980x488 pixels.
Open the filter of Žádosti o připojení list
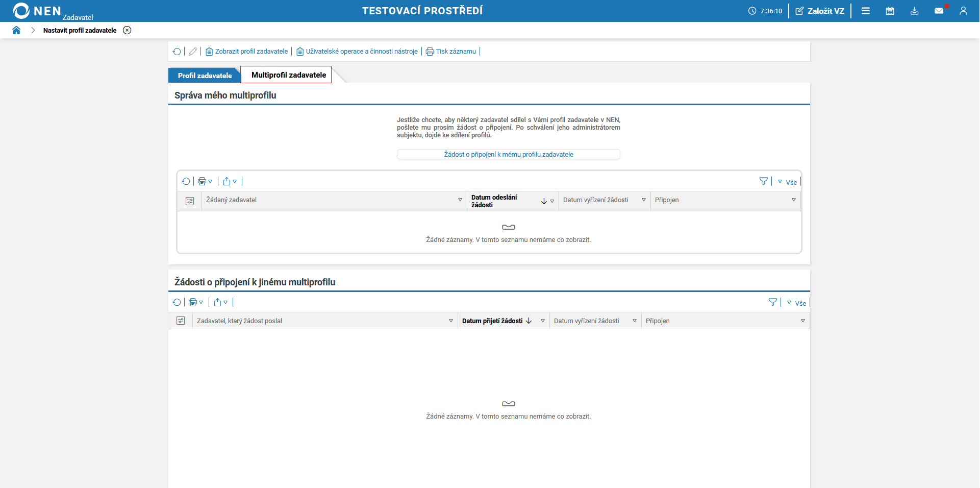pyautogui.click(x=773, y=302)
